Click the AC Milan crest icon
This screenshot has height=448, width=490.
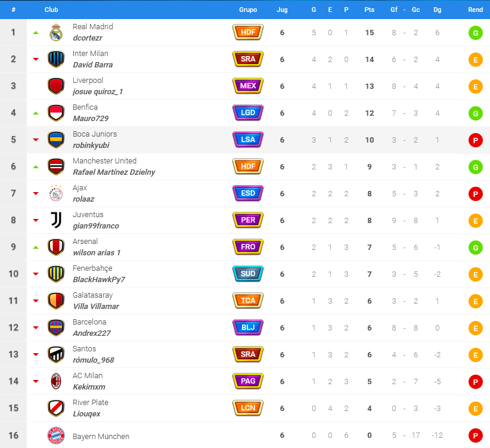click(x=56, y=381)
